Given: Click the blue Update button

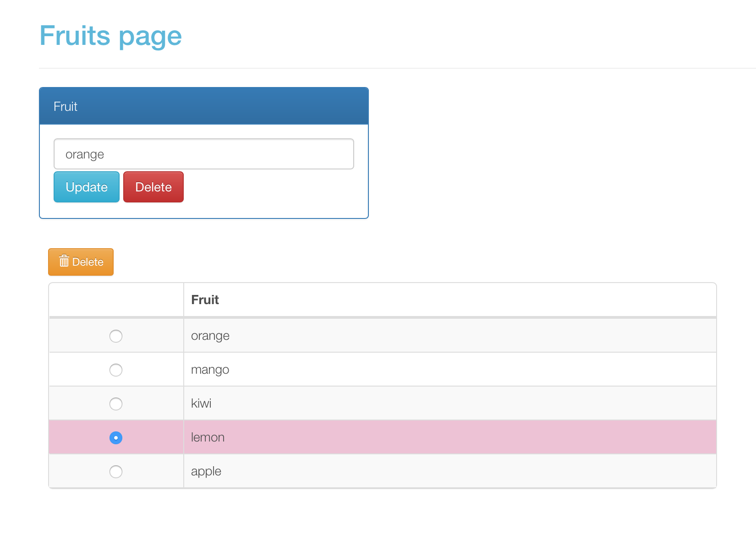Looking at the screenshot, I should tap(86, 187).
